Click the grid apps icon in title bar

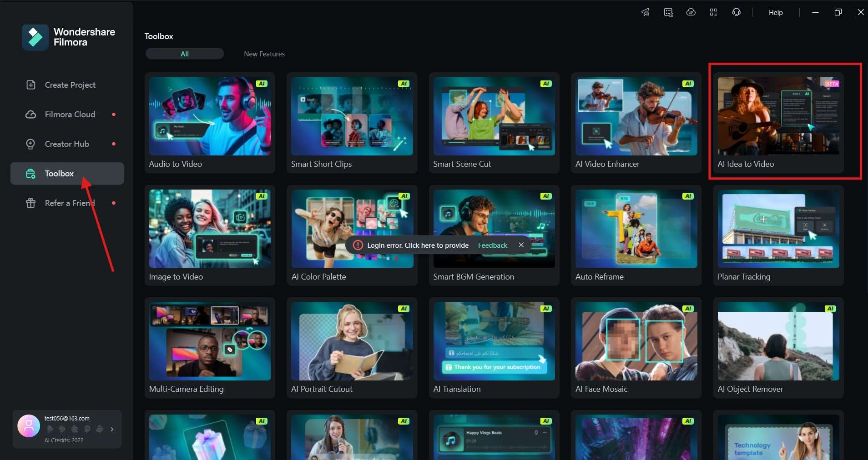(714, 12)
